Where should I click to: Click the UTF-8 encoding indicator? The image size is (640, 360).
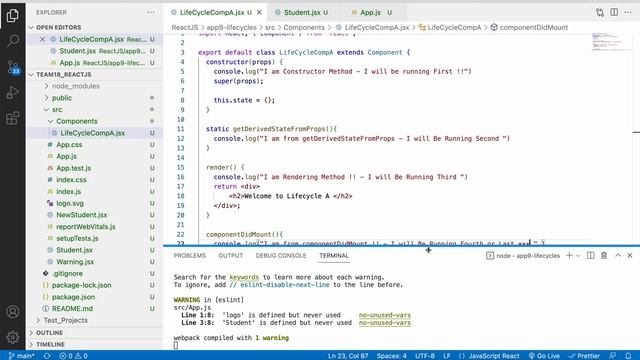tap(425, 356)
